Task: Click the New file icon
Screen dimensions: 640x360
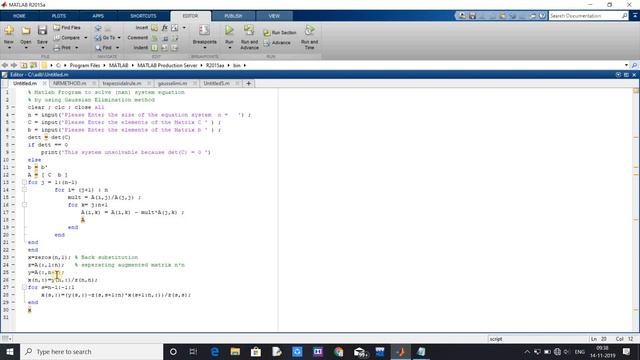Action: (9, 31)
